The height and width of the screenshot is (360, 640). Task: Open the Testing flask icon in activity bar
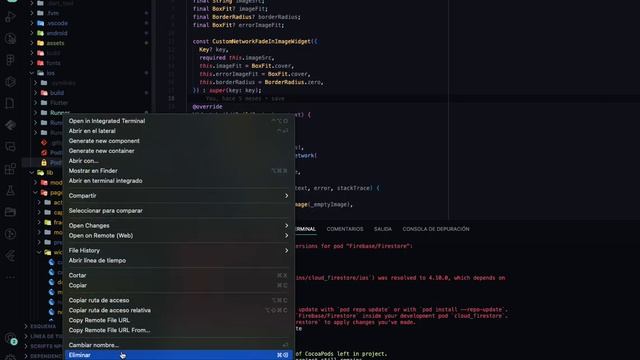tap(11, 190)
